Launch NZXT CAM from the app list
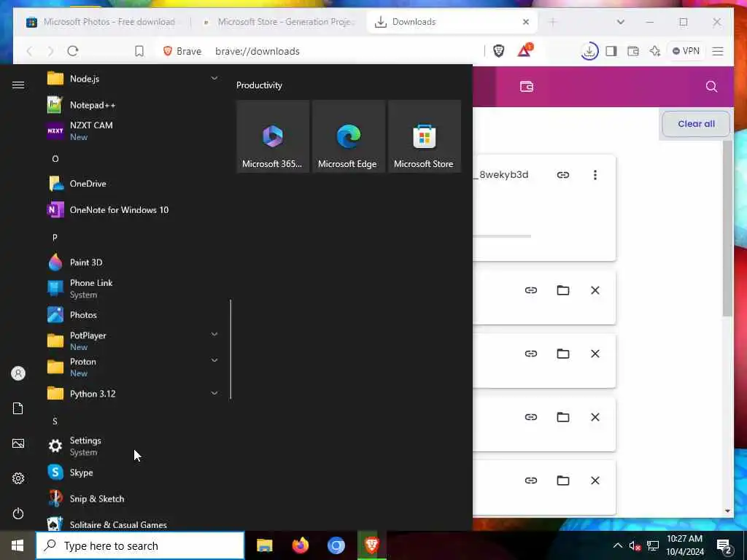This screenshot has width=747, height=560. pos(133,131)
